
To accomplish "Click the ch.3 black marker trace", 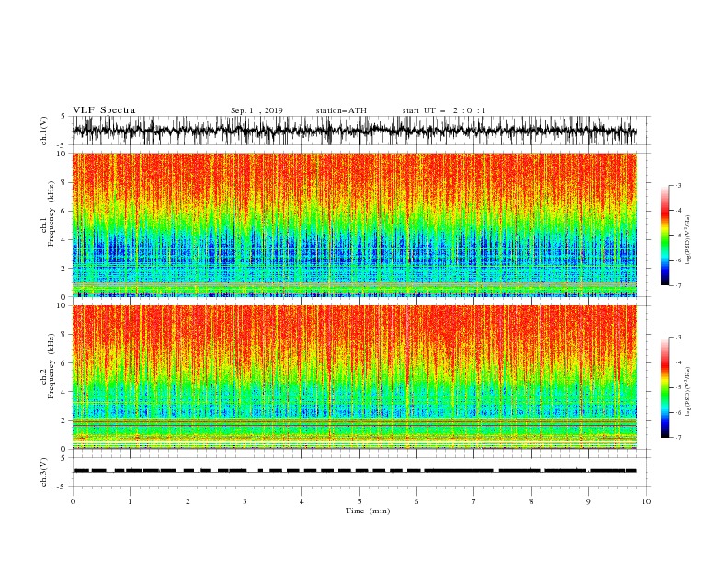I will (x=355, y=471).
